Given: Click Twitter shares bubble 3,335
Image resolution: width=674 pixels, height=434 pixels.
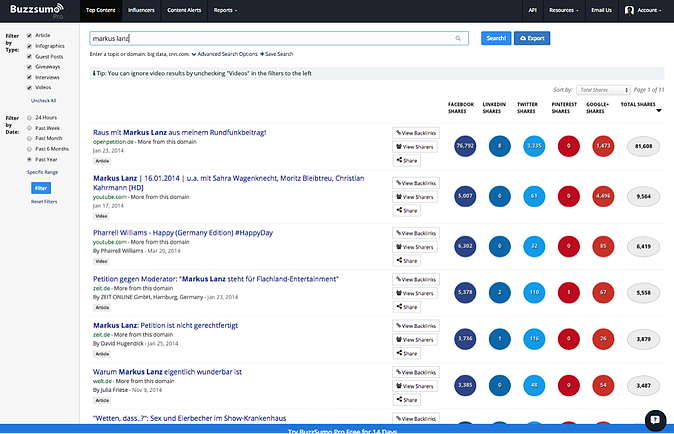Looking at the screenshot, I should 534,146.
